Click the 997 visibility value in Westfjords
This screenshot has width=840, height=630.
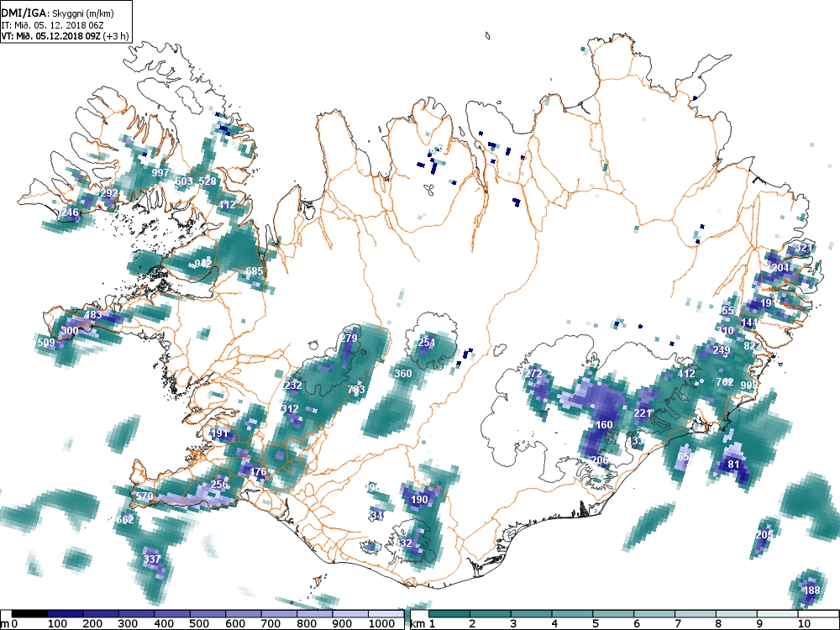pos(160,172)
